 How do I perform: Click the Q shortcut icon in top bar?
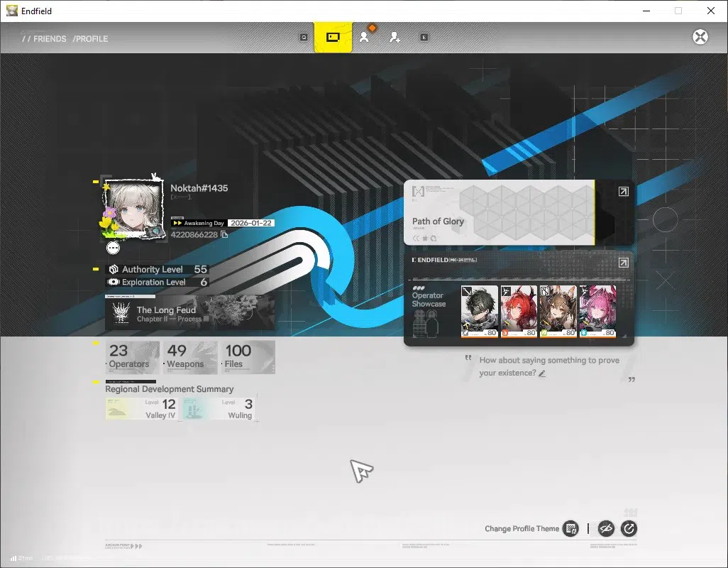[x=304, y=37]
